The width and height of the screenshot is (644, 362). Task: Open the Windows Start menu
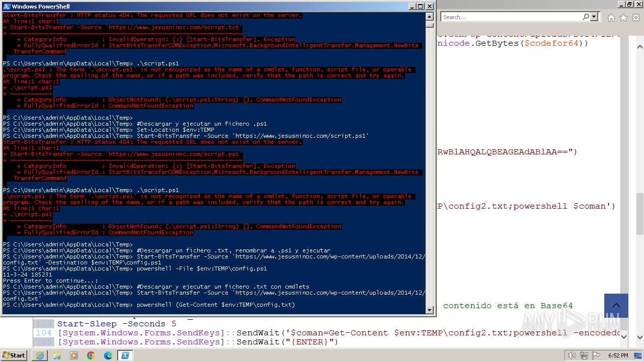coord(14,355)
